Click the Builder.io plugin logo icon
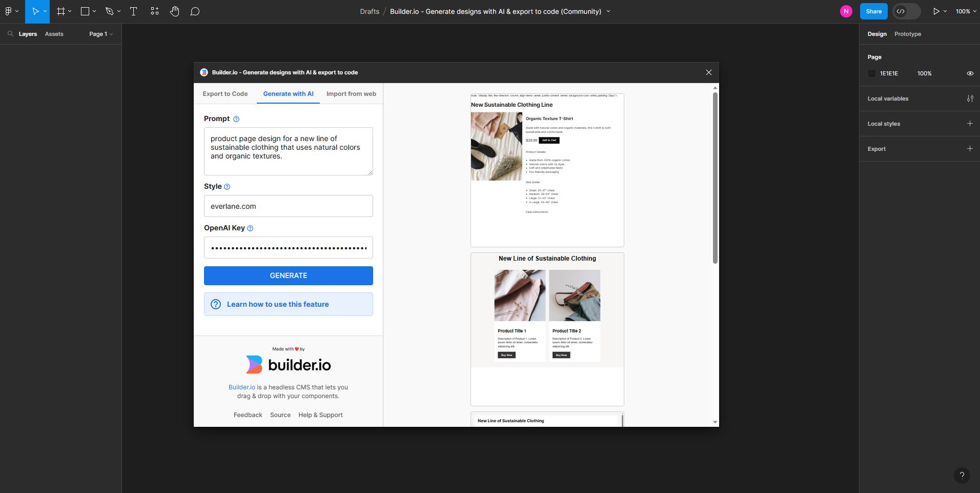 [204, 72]
